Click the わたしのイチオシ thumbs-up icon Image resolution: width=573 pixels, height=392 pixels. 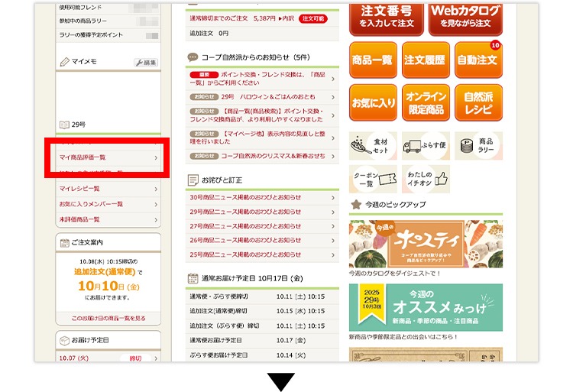(425, 179)
